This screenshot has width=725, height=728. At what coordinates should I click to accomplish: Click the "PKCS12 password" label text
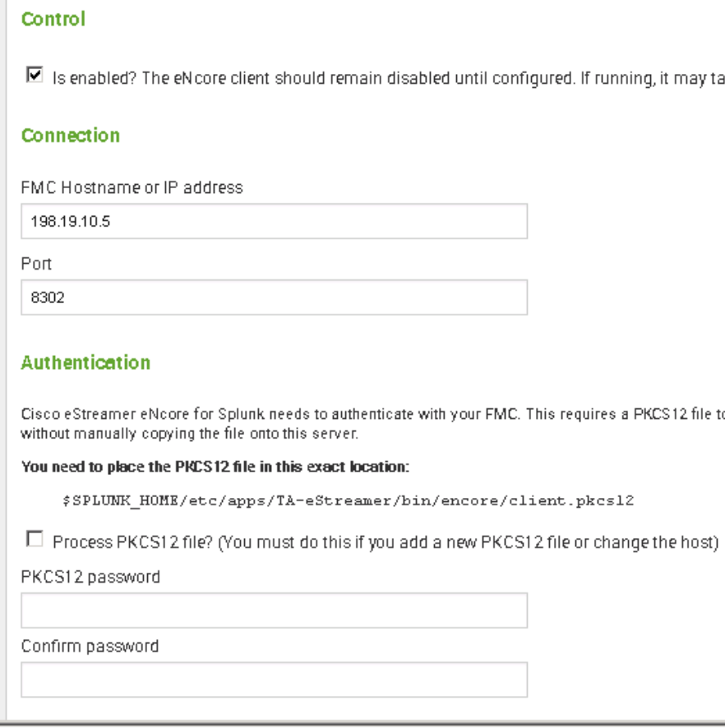coord(90,577)
